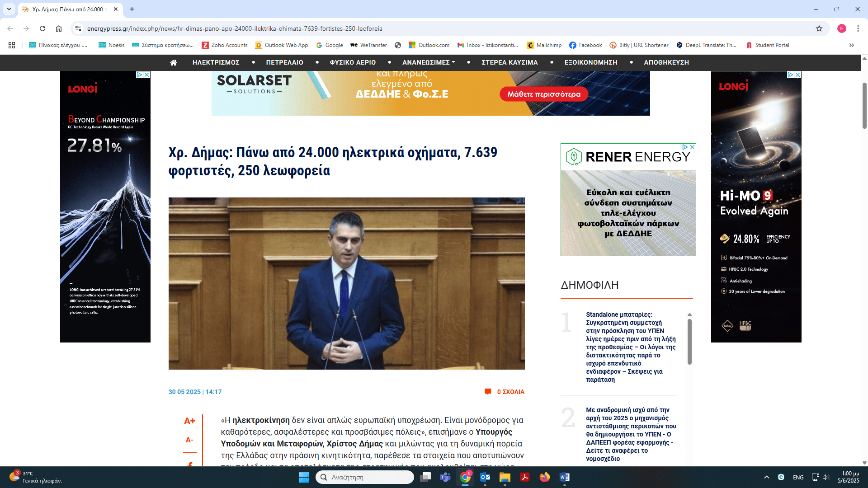The height and width of the screenshot is (488, 868).
Task: Decrease article font size with A-
Action: point(189,440)
